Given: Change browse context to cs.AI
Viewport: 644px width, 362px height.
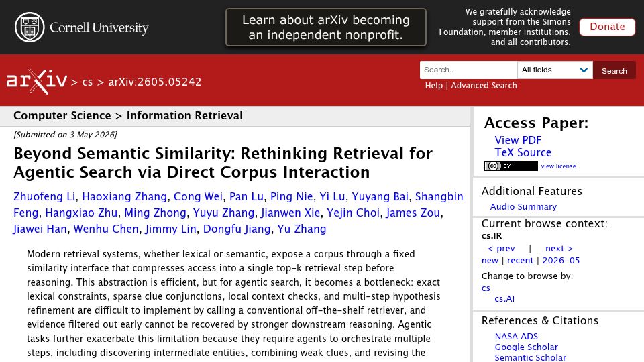Looking at the screenshot, I should pos(504,299).
